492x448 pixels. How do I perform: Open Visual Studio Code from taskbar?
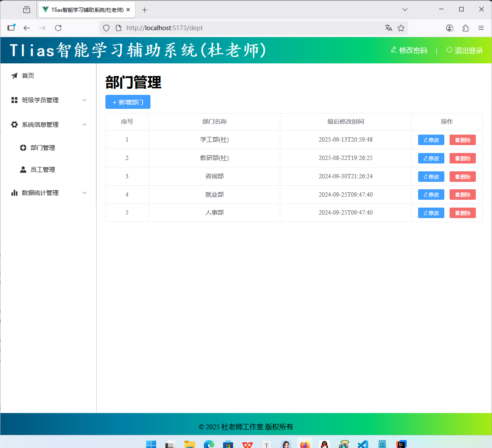(x=363, y=444)
